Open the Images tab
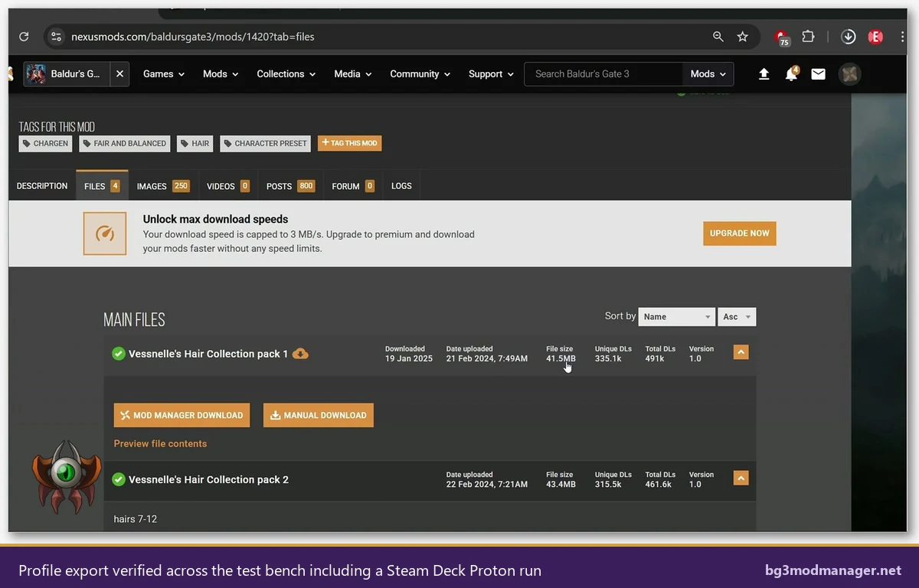This screenshot has height=588, width=919. [163, 186]
